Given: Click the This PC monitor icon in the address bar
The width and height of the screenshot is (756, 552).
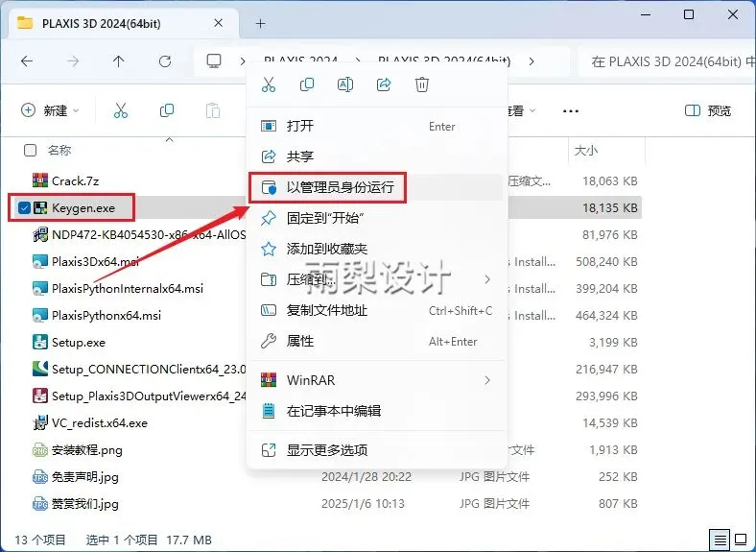Looking at the screenshot, I should point(214,61).
